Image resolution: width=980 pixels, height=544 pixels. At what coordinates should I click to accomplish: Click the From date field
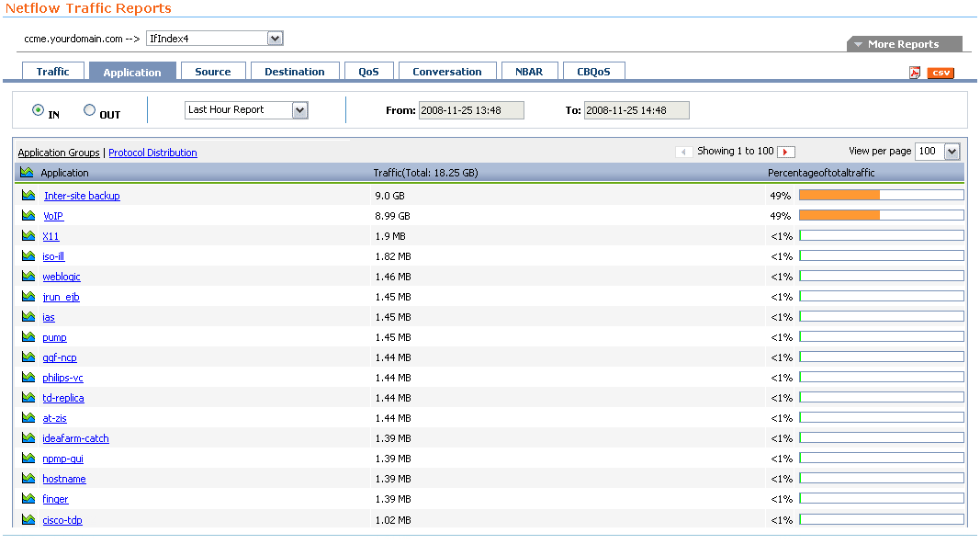(x=471, y=110)
